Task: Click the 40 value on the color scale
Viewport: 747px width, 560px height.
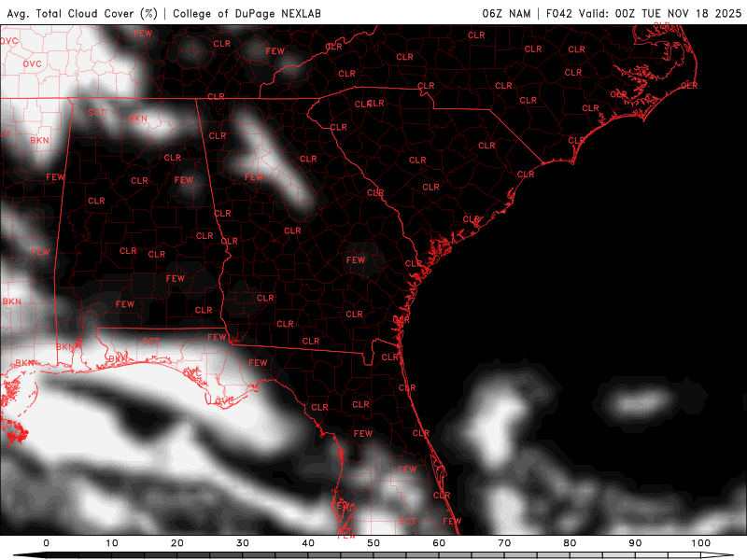Action: (308, 543)
